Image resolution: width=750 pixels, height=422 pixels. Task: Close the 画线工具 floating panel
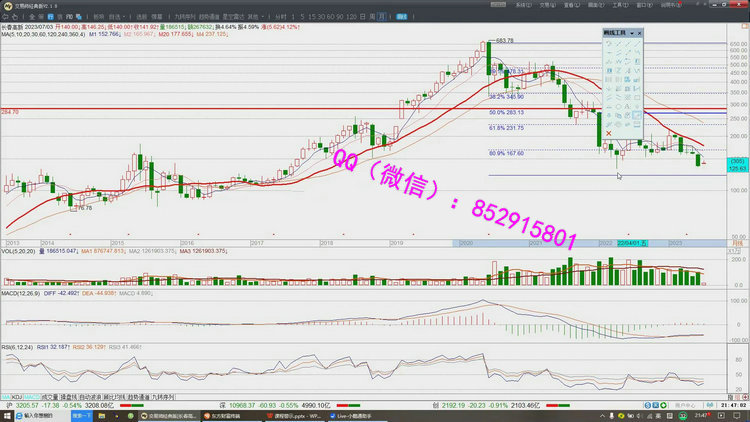pyautogui.click(x=640, y=33)
